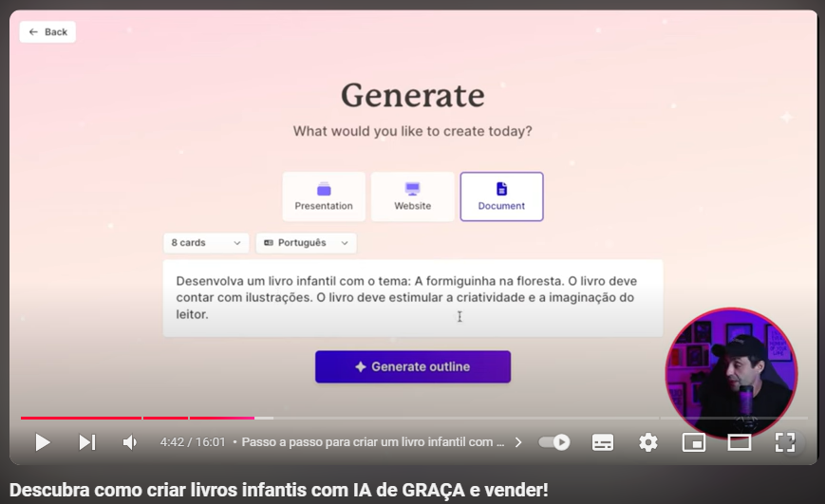Enter full screen mode
Image resolution: width=825 pixels, height=504 pixels.
point(785,442)
